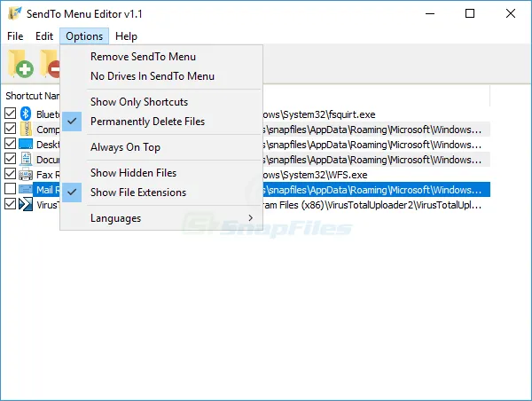Choose Remove SendTo Menu
This screenshot has height=401, width=532.
click(x=161, y=57)
